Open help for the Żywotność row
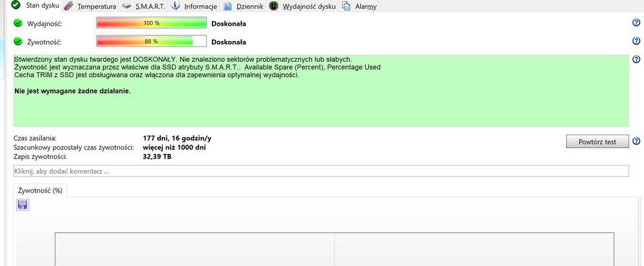 636,41
